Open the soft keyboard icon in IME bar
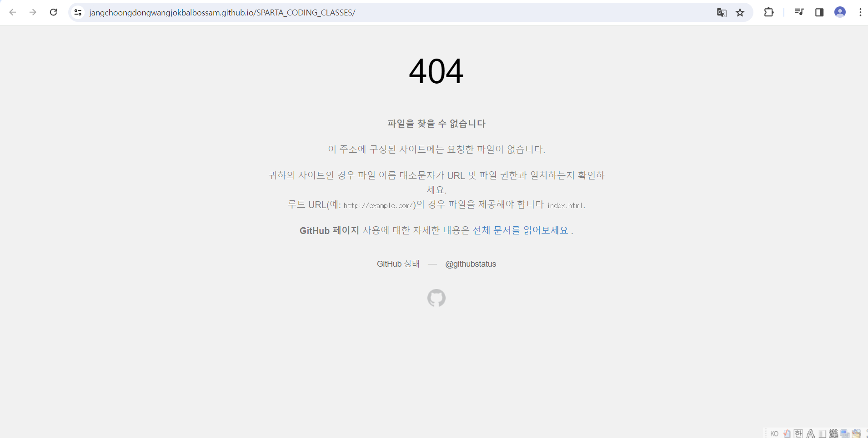This screenshot has height=438, width=868. pyautogui.click(x=845, y=434)
